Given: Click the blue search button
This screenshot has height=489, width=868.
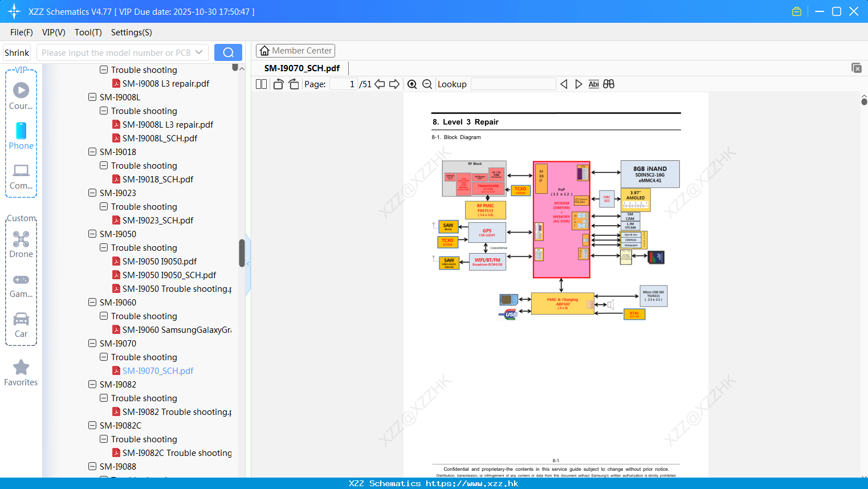Looking at the screenshot, I should tap(228, 52).
